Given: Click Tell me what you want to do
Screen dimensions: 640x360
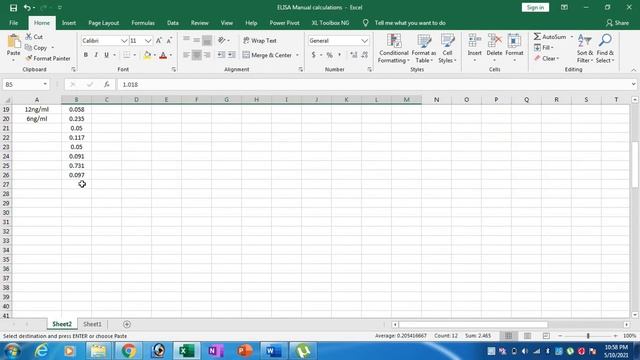Looking at the screenshot, I should pyautogui.click(x=410, y=23).
